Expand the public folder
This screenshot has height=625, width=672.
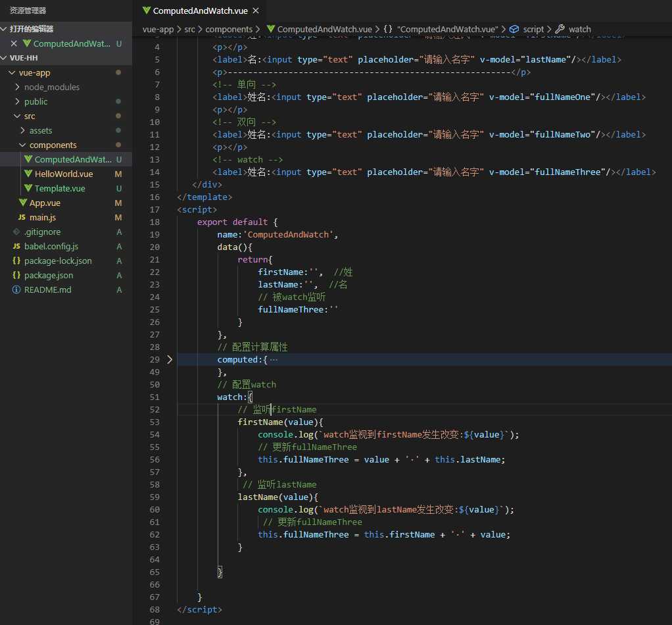point(17,101)
